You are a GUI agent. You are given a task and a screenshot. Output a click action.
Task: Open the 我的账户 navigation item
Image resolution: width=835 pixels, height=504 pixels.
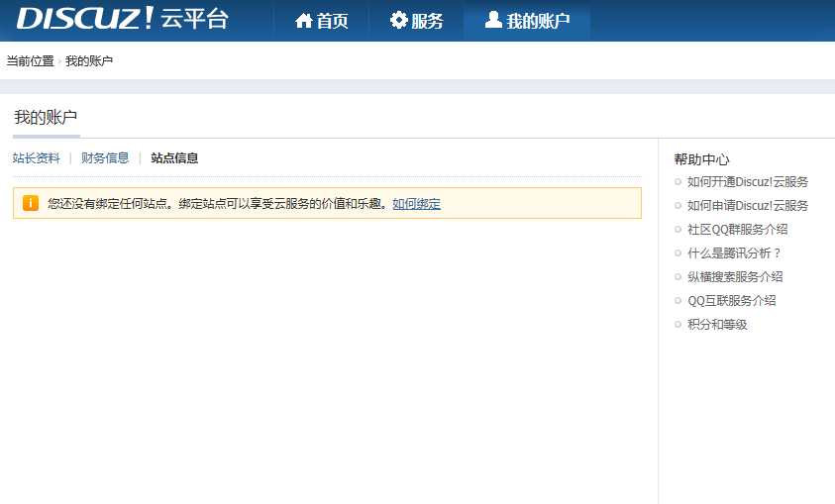[527, 21]
